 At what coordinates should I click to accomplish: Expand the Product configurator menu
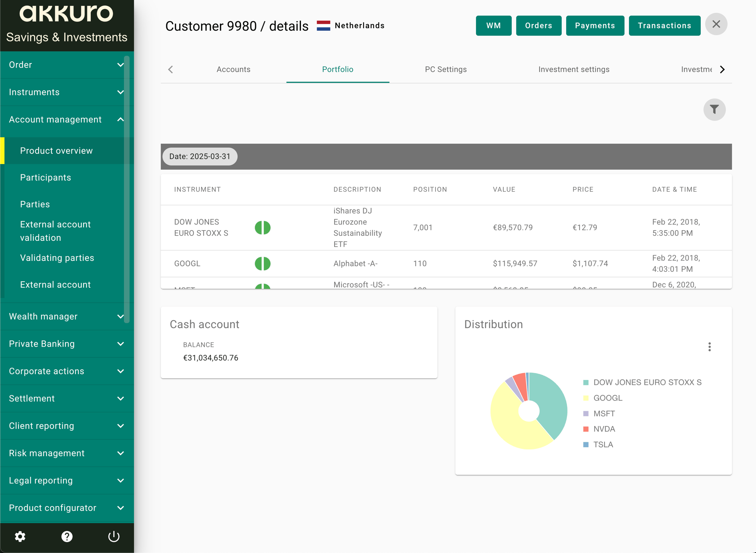tap(67, 508)
